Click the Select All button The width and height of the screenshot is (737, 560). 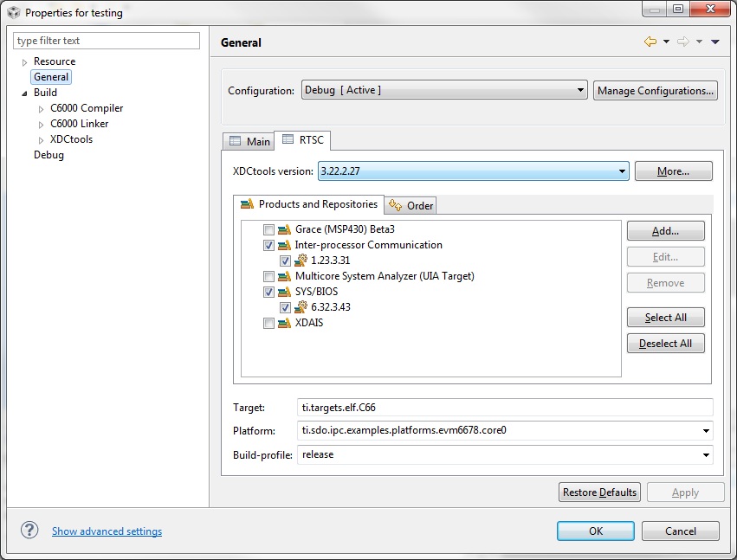click(666, 317)
